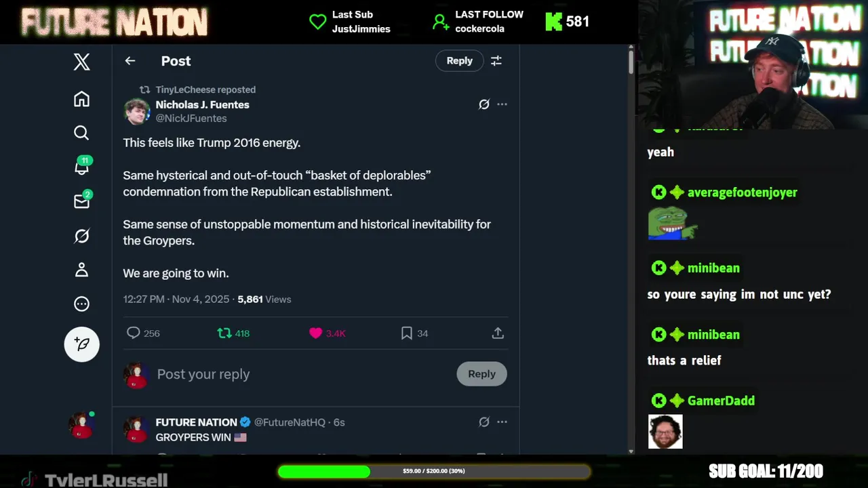Image resolution: width=868 pixels, height=488 pixels.
Task: Click Grok icon on FUTURE NATION reply
Action: tap(484, 422)
